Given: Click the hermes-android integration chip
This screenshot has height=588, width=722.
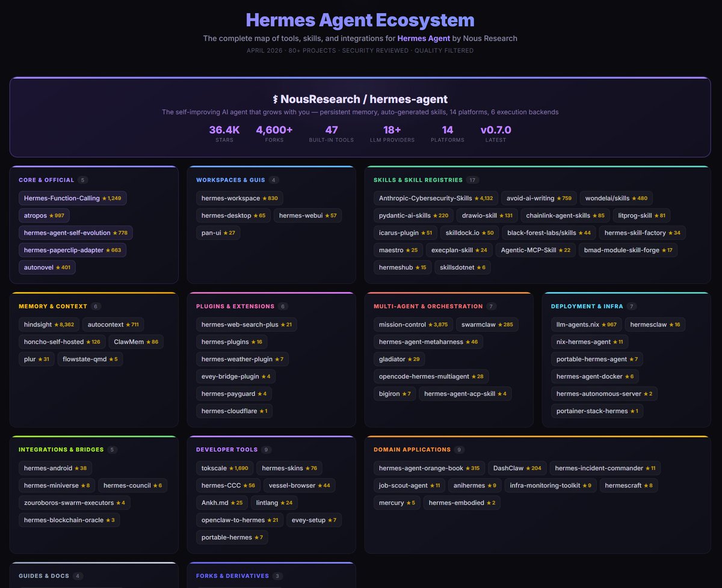Looking at the screenshot, I should click(x=55, y=468).
